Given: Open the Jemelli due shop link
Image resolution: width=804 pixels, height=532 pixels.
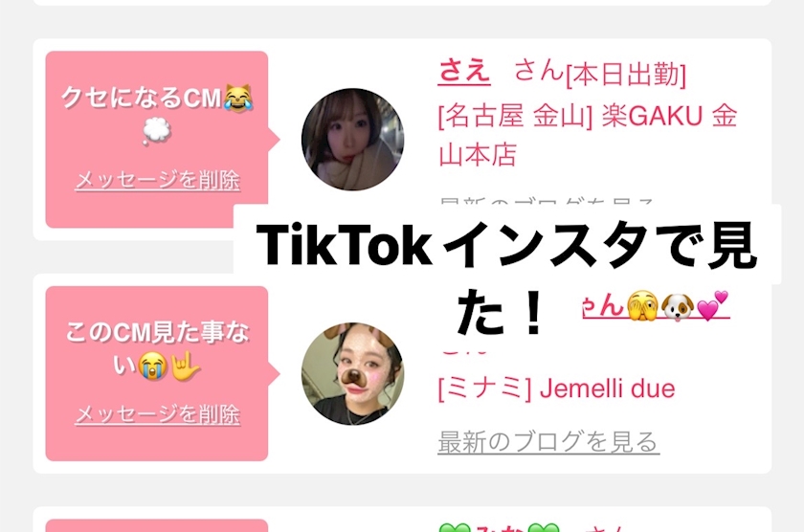Looking at the screenshot, I should (556, 389).
